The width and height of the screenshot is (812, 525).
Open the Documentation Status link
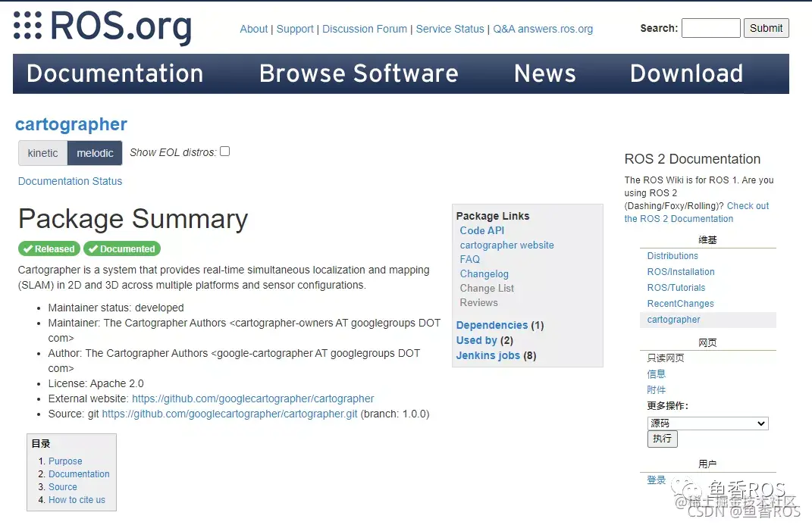[x=70, y=181]
